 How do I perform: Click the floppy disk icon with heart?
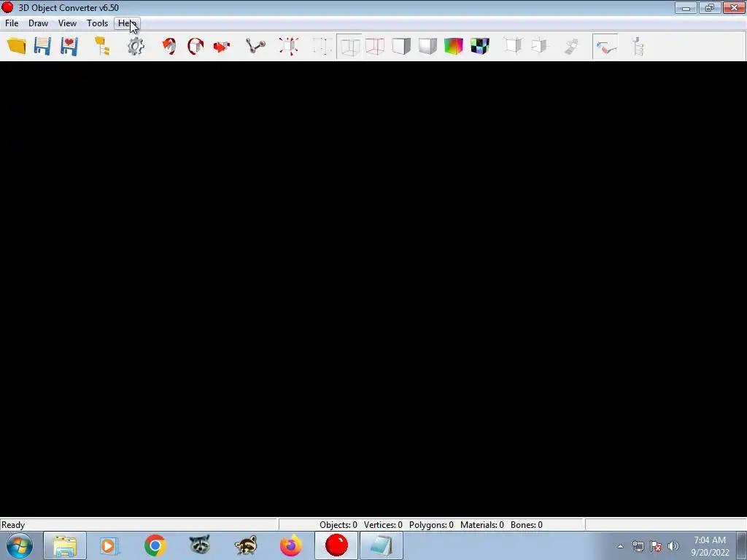69,46
